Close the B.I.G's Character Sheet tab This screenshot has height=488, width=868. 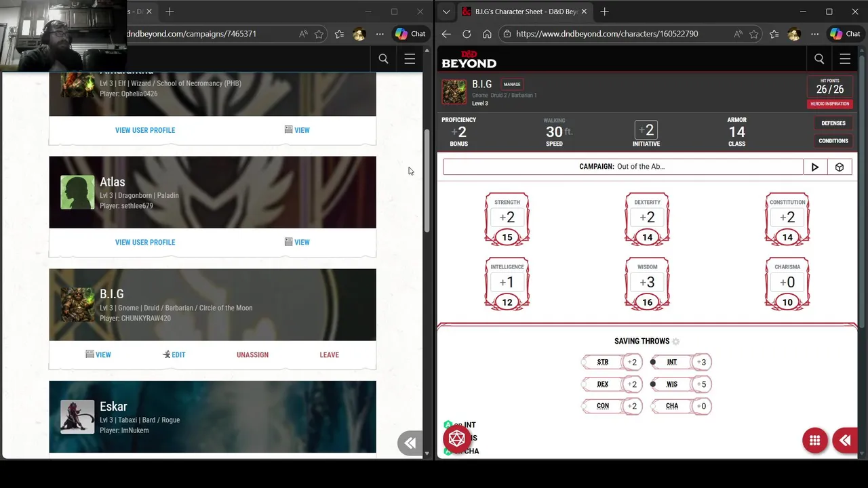584,12
